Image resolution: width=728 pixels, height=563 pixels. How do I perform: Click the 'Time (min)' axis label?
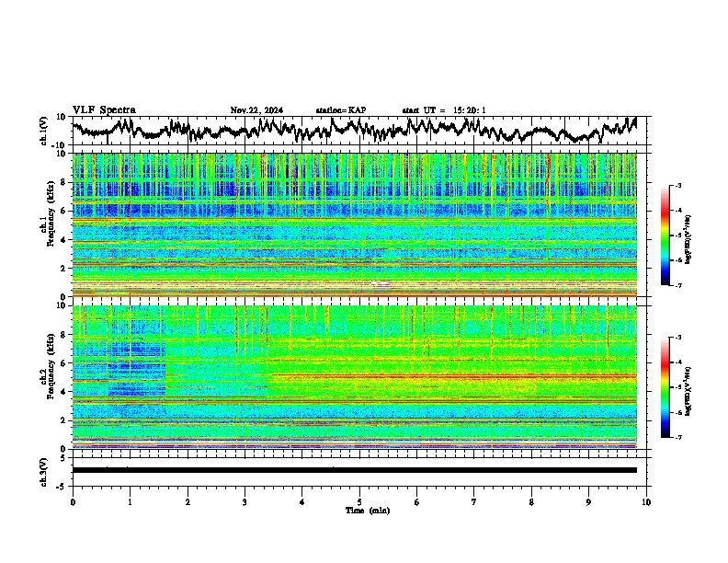click(x=368, y=511)
